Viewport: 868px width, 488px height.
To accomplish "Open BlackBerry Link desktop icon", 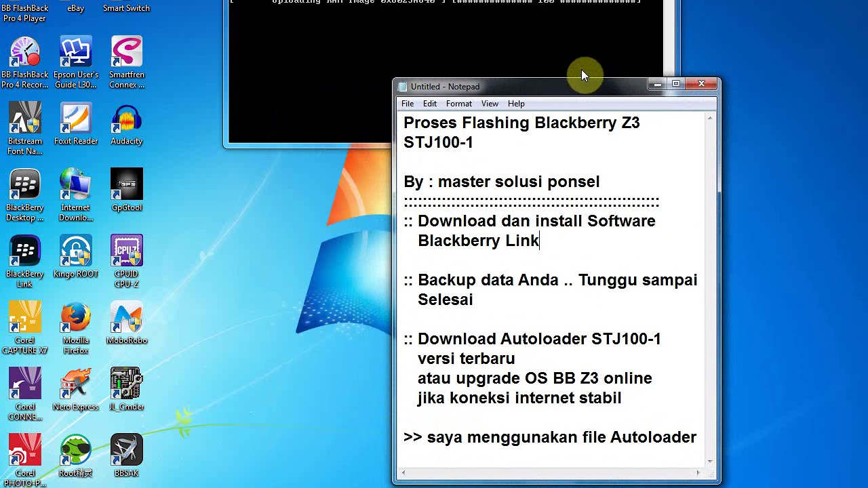I will (x=25, y=262).
